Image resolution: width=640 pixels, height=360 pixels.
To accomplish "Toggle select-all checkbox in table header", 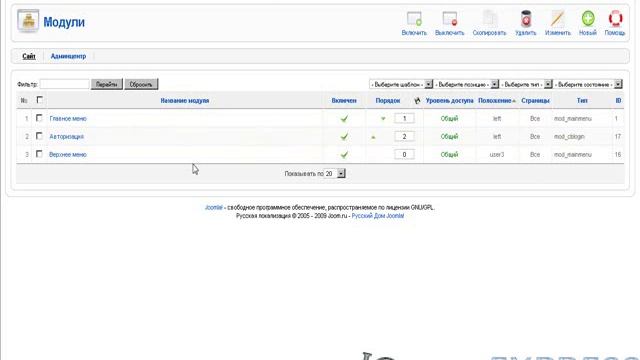I will pos(40,100).
